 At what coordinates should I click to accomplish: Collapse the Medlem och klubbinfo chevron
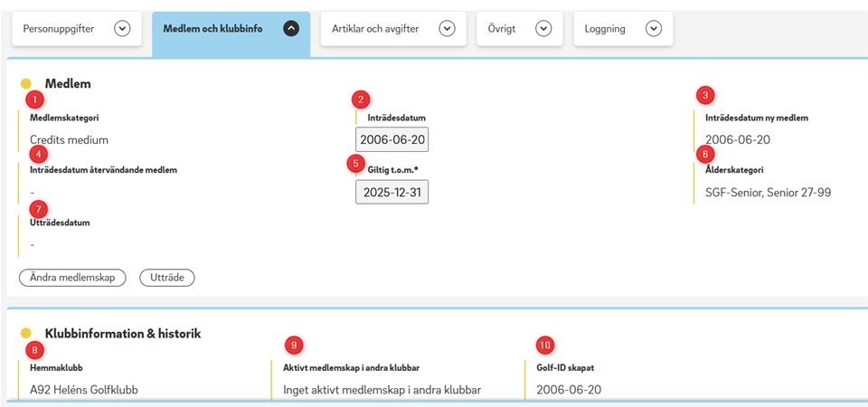pyautogui.click(x=290, y=29)
